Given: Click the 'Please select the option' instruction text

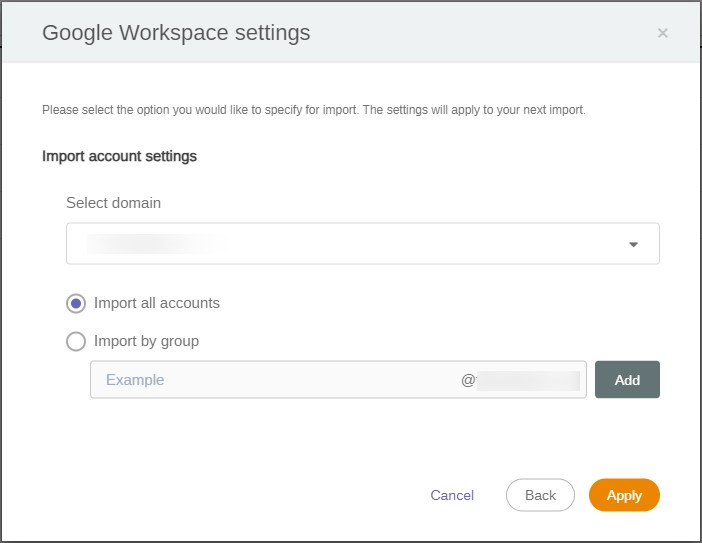Looking at the screenshot, I should [x=314, y=110].
